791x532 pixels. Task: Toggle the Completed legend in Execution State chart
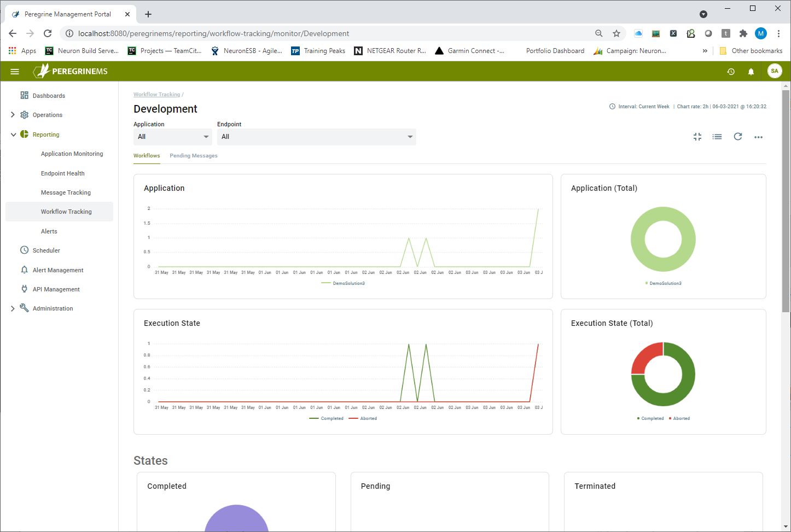(327, 418)
